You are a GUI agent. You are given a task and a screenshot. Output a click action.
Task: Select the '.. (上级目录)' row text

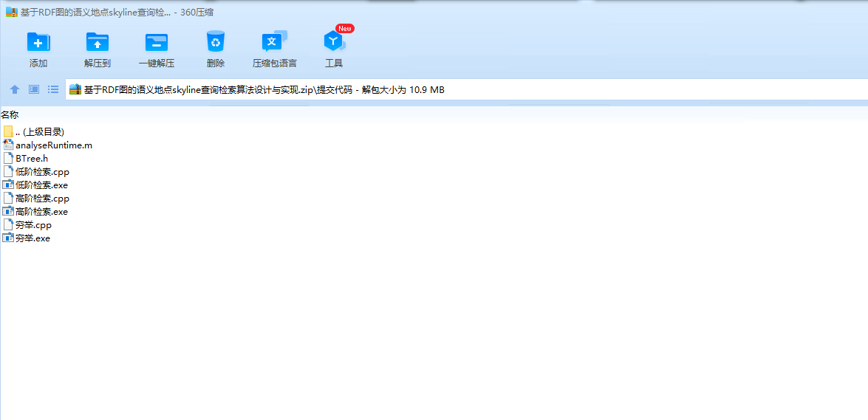[x=40, y=131]
